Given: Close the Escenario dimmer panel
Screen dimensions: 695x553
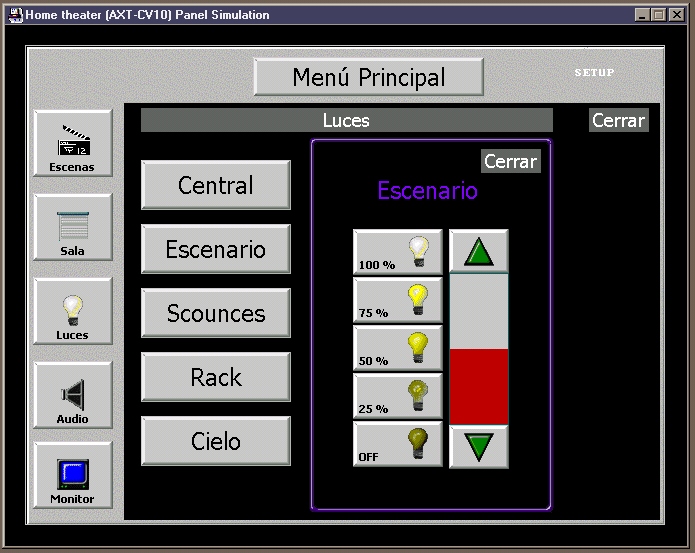Looking at the screenshot, I should coord(510,161).
